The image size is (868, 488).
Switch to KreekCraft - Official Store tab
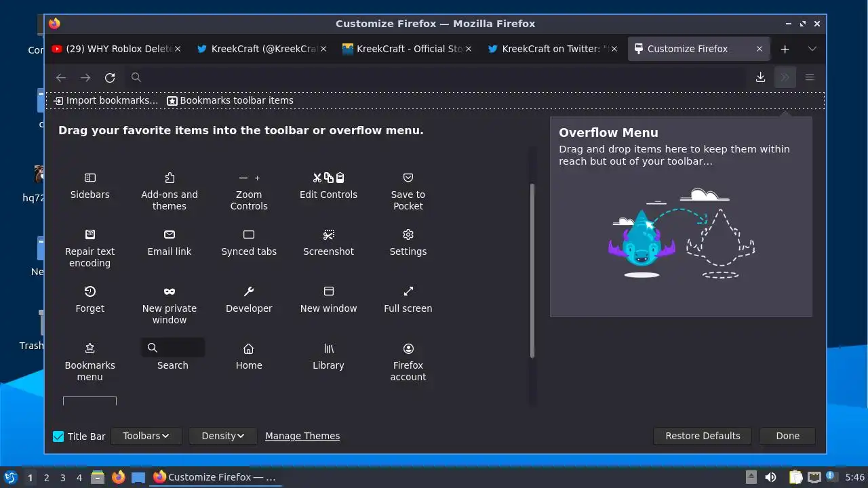coord(407,49)
